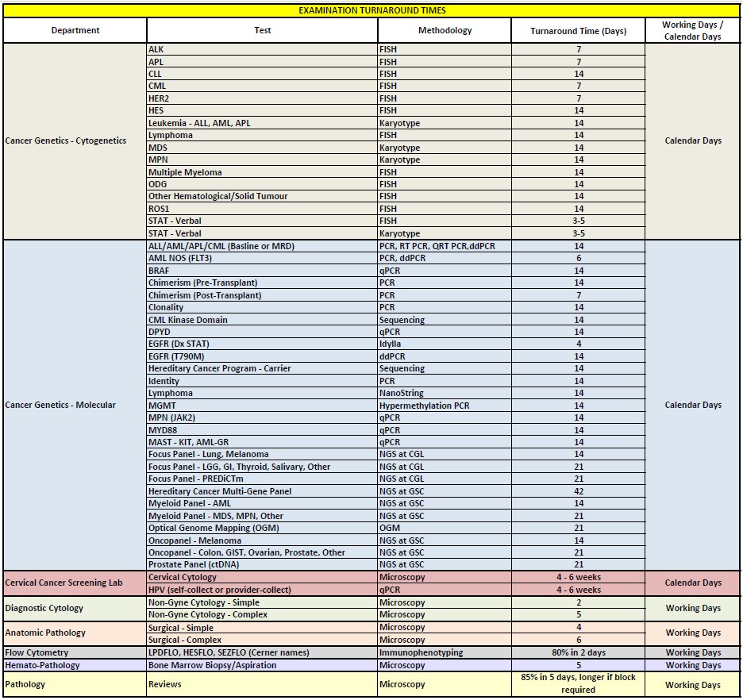Select 'Hereditary Cancer Multi-Gene Panel' cell
Viewport: 743px width, 700px height.
(262, 491)
